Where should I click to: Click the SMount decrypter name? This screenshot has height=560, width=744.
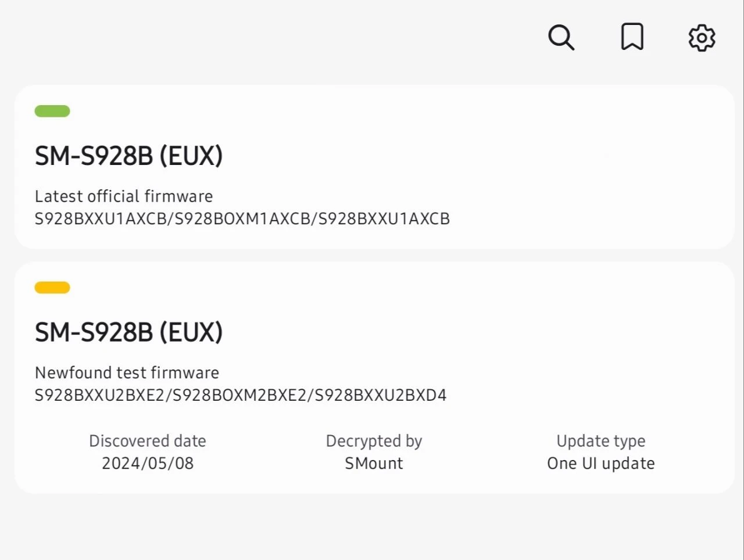pyautogui.click(x=374, y=463)
